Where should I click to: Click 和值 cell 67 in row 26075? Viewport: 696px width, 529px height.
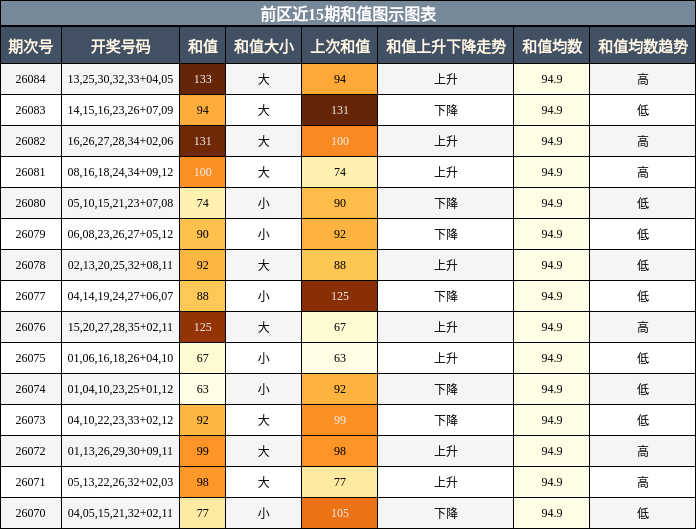(202, 358)
